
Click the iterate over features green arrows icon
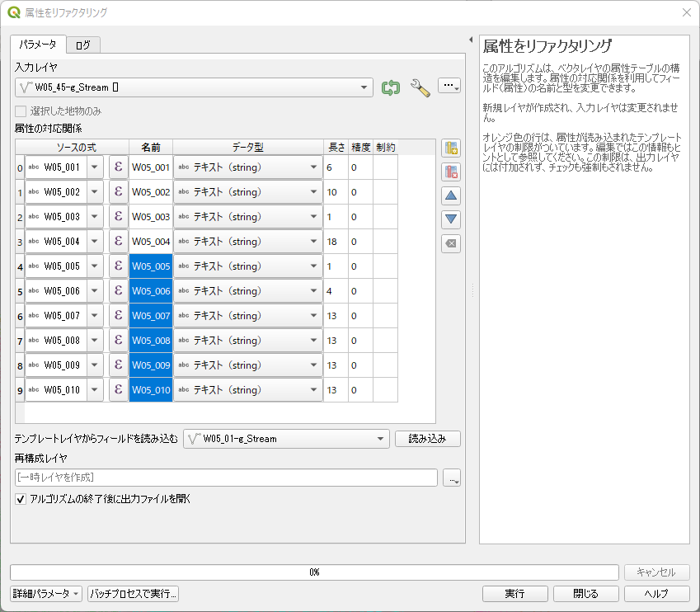(x=390, y=87)
